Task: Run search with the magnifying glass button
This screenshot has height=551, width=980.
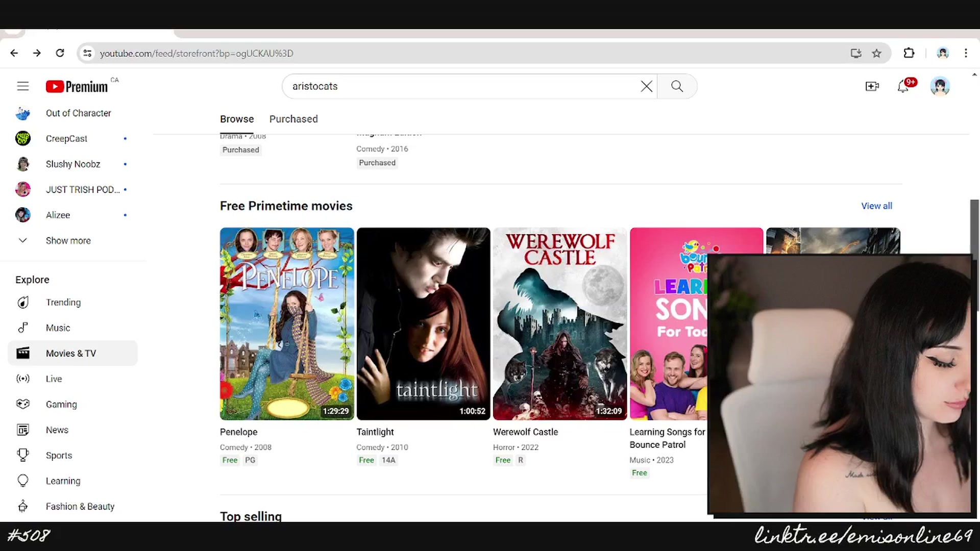Action: tap(677, 86)
